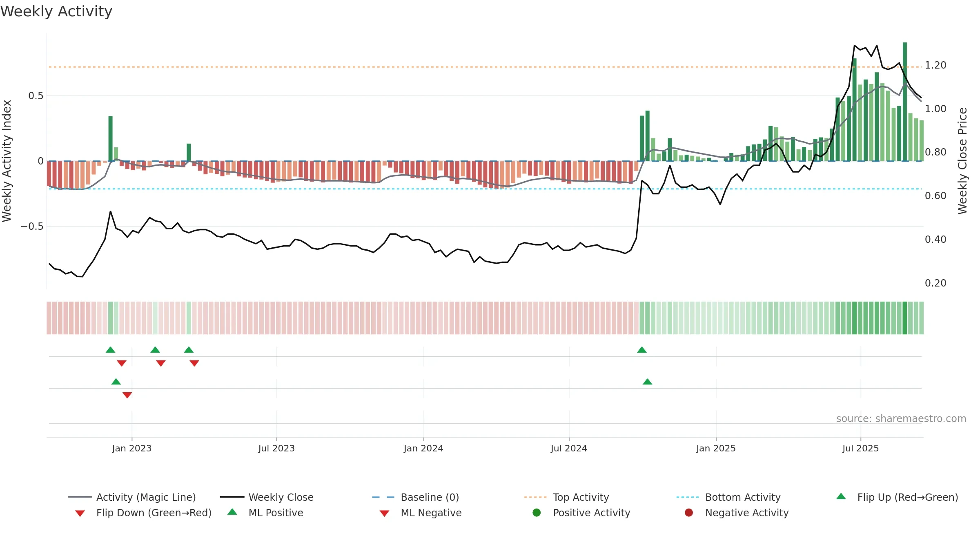Click the flip-up marker near October 2024
980x551 pixels.
[642, 350]
